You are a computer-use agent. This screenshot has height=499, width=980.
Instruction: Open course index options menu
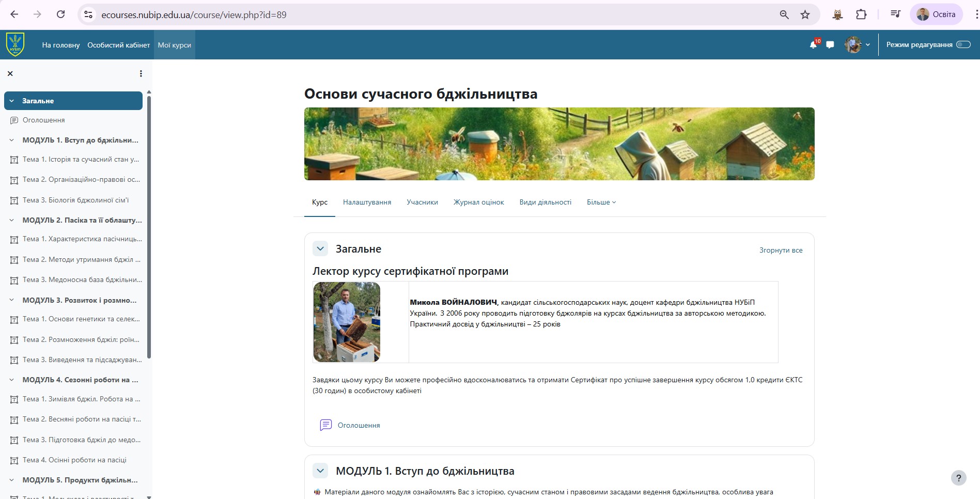point(141,73)
